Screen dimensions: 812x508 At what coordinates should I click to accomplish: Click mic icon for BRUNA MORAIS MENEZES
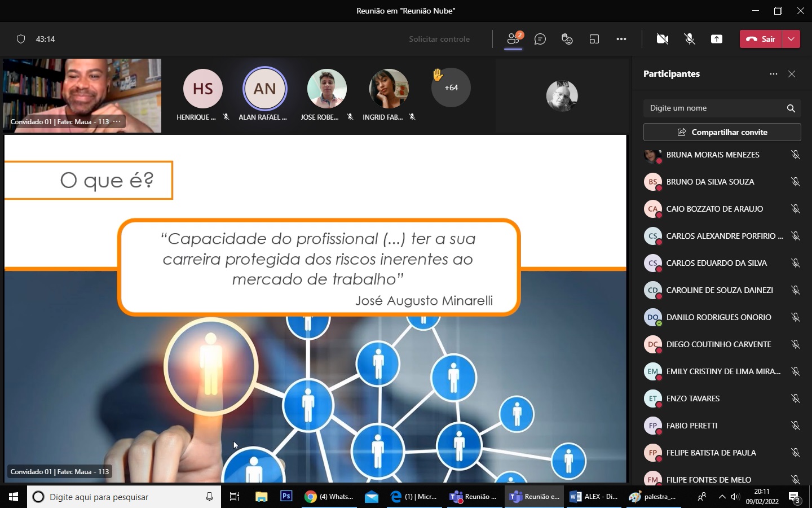[796, 155]
